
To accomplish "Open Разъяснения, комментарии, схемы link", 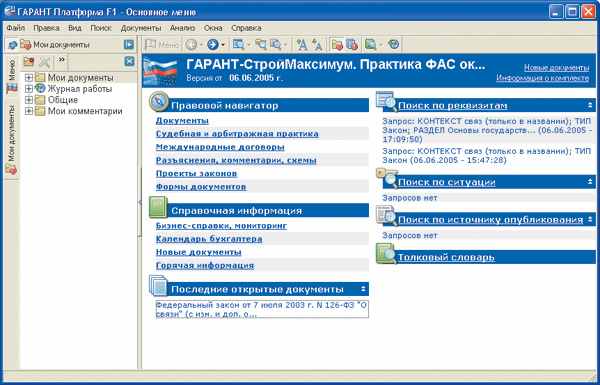I will click(x=236, y=160).
